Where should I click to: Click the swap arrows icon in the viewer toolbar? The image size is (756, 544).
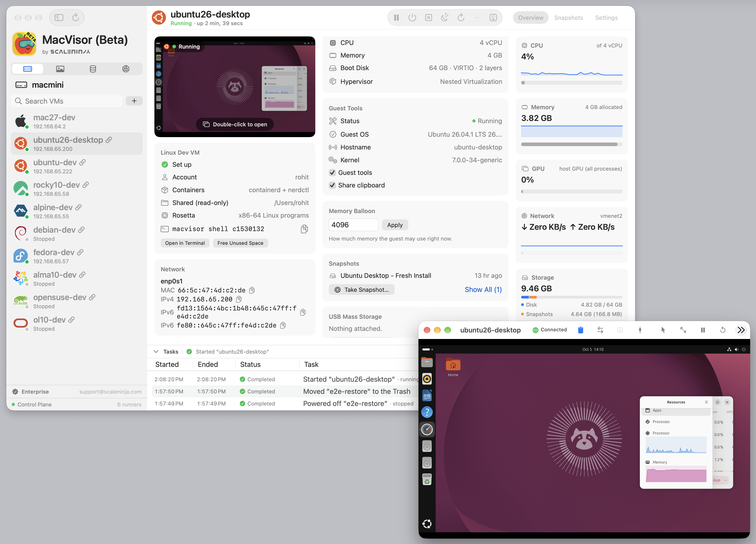(600, 330)
